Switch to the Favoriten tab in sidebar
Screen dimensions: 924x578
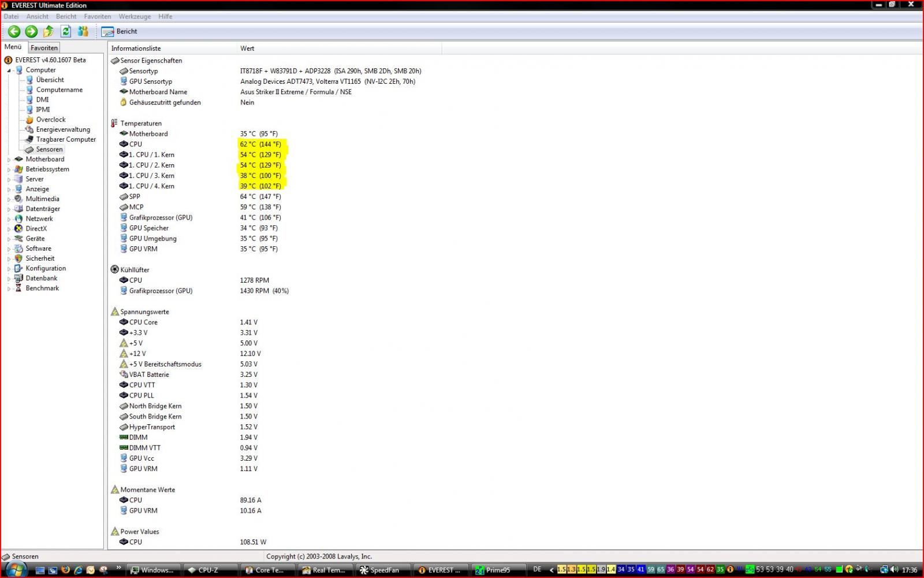[44, 48]
